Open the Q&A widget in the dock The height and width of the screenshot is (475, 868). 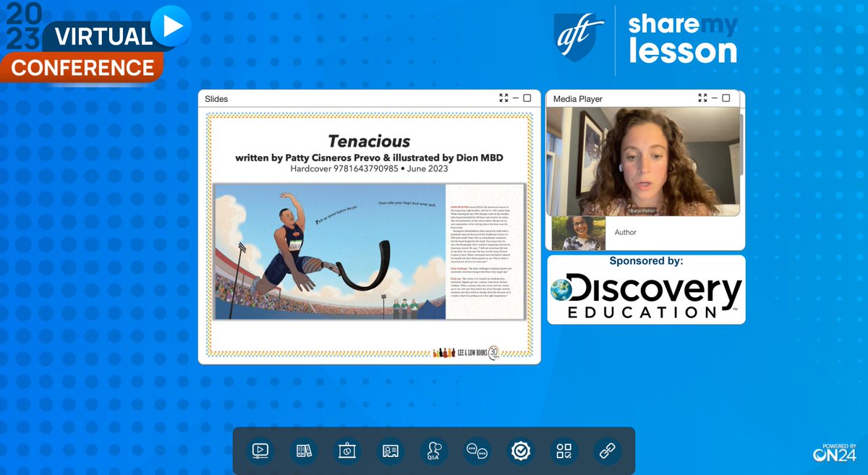coord(434,451)
